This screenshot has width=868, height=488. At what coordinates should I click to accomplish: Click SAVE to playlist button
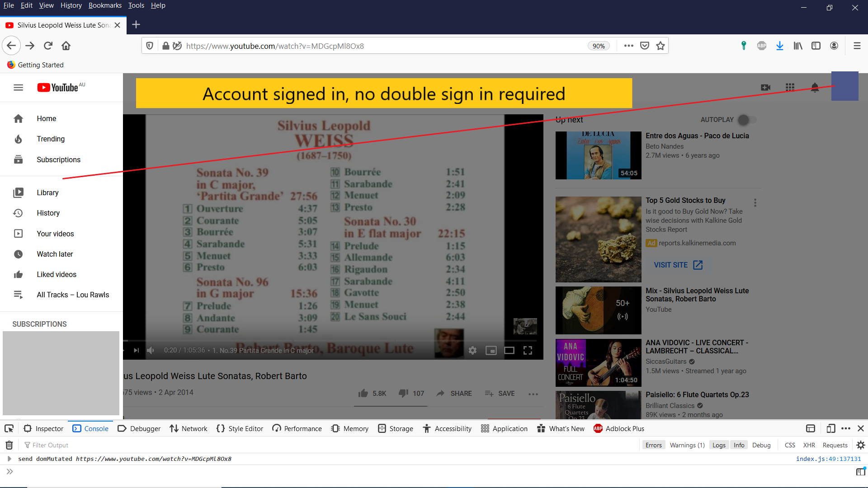pos(500,393)
